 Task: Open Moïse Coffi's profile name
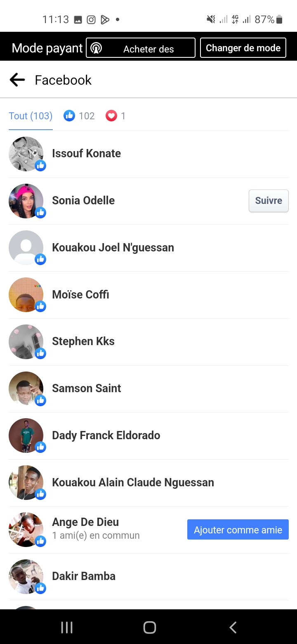pyautogui.click(x=80, y=295)
